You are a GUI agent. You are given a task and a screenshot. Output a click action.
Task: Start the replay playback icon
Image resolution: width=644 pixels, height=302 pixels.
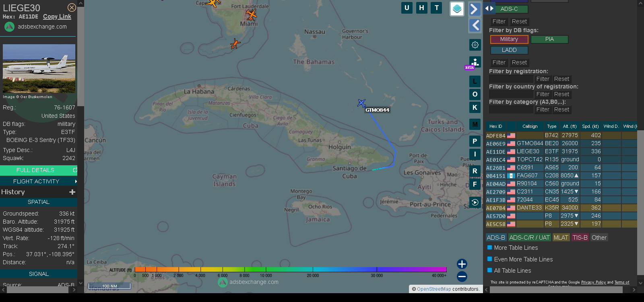475,202
